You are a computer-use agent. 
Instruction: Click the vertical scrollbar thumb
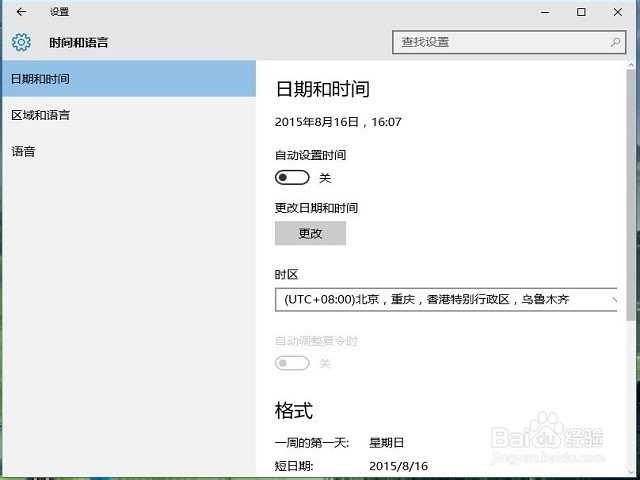pos(631,194)
